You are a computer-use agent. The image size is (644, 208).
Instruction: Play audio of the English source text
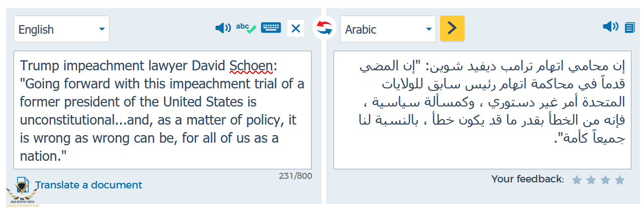pos(223,28)
